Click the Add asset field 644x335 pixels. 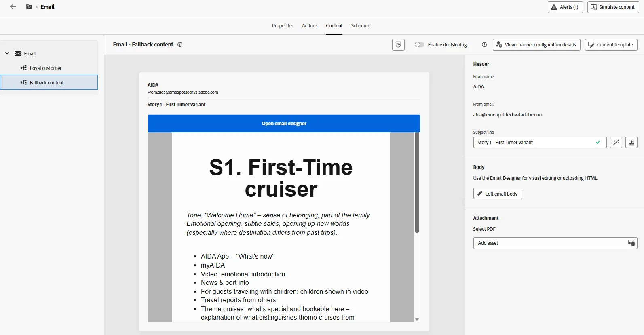pos(555,243)
